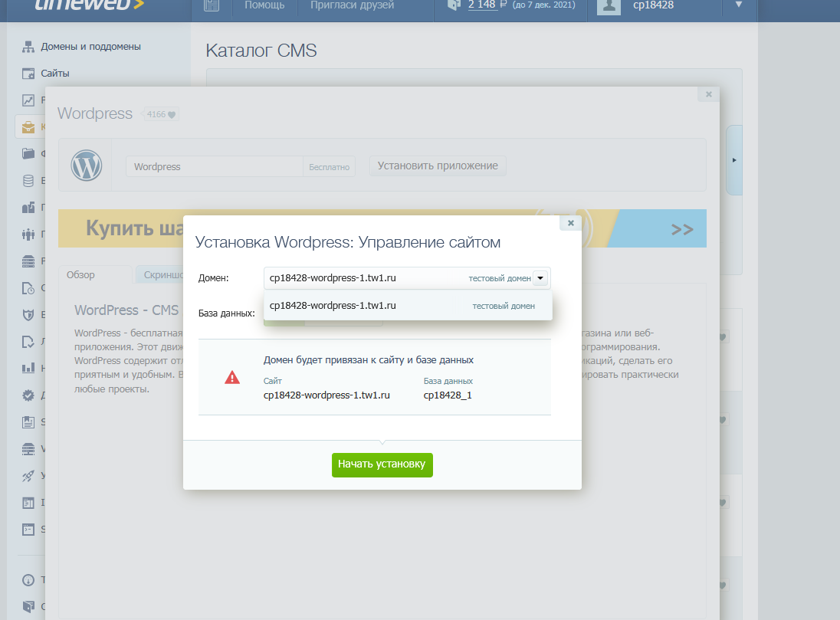Click the 4166 likes heart counter
840x620 pixels.
[x=161, y=114]
